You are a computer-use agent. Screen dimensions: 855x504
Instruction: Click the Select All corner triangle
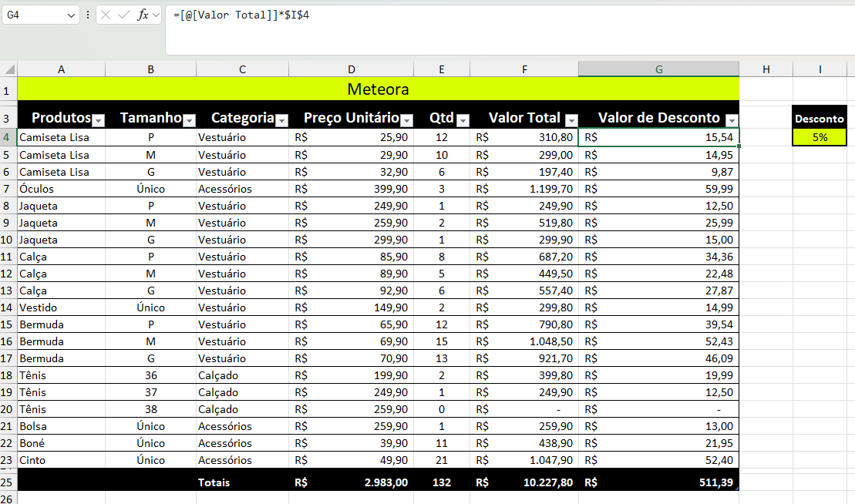point(9,69)
